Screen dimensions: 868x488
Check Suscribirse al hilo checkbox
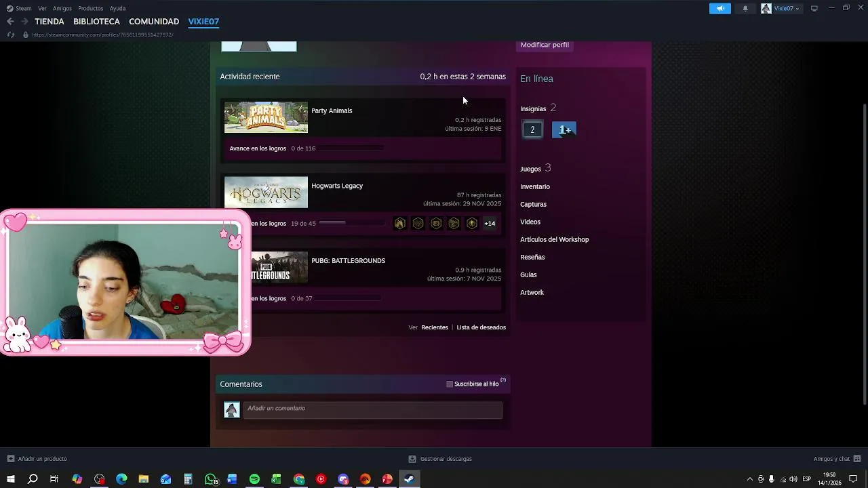tap(450, 384)
